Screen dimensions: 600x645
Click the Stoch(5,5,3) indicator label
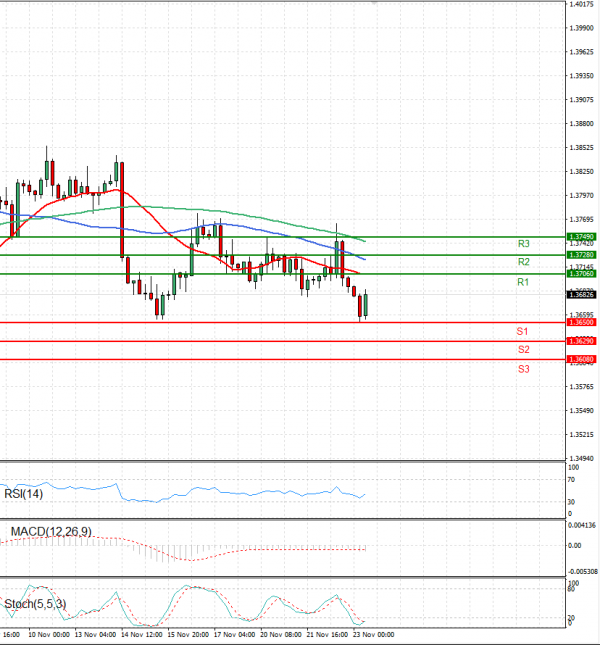click(x=35, y=604)
